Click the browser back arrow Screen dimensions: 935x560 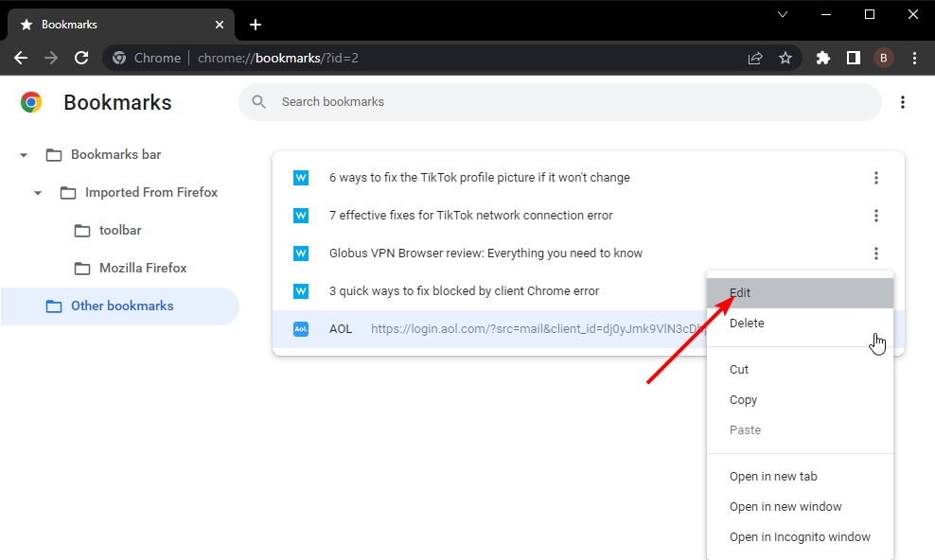tap(21, 58)
